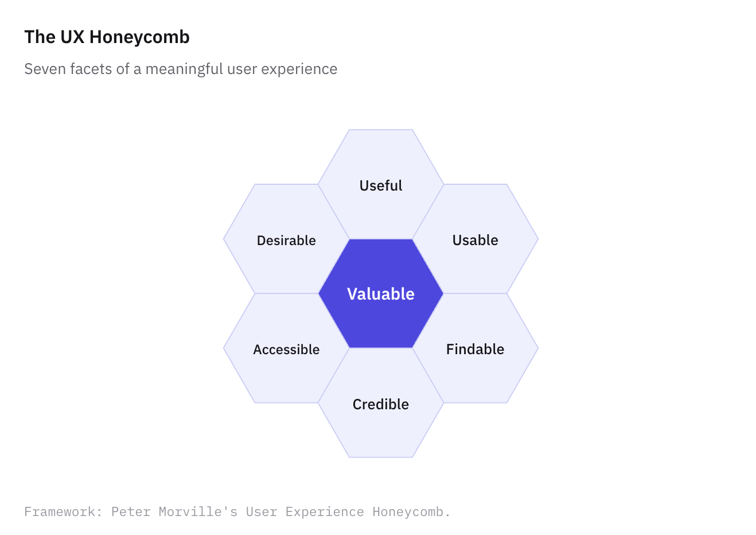Click the Framework: label in the footnote
This screenshot has height=535, width=756.
click(x=64, y=511)
